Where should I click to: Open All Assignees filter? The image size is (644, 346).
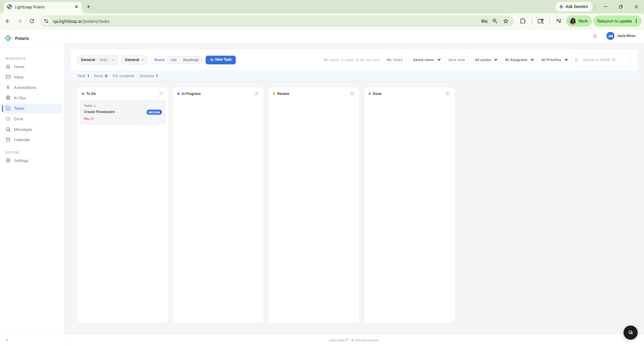(x=518, y=60)
